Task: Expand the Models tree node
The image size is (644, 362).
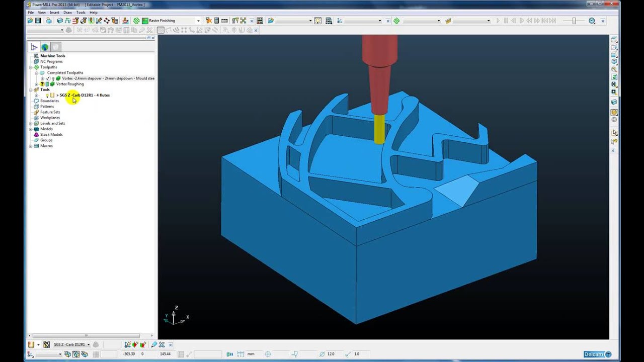Action: click(31, 129)
